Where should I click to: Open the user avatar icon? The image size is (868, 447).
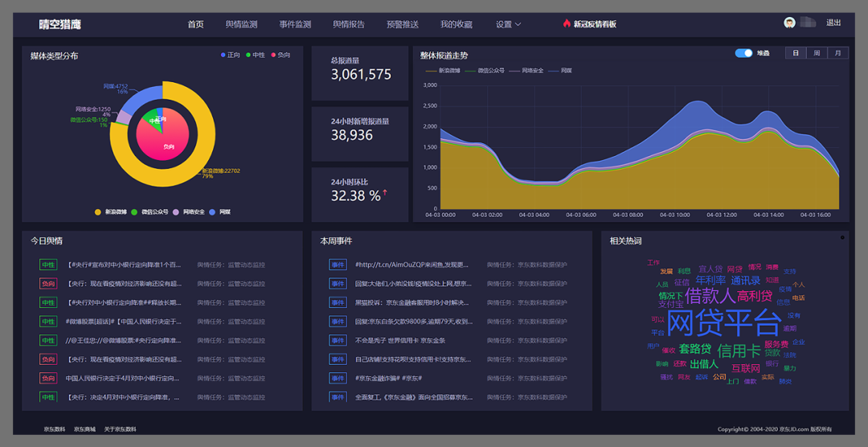(x=789, y=23)
